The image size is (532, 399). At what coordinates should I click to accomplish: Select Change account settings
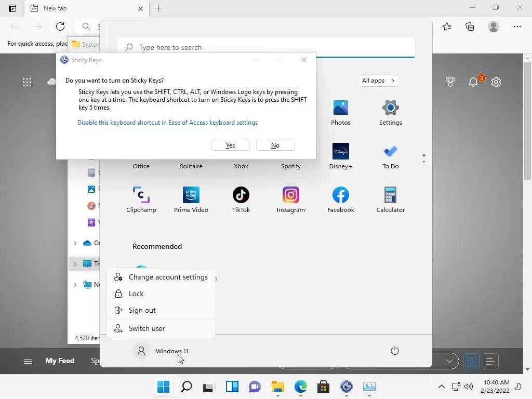[161, 277]
